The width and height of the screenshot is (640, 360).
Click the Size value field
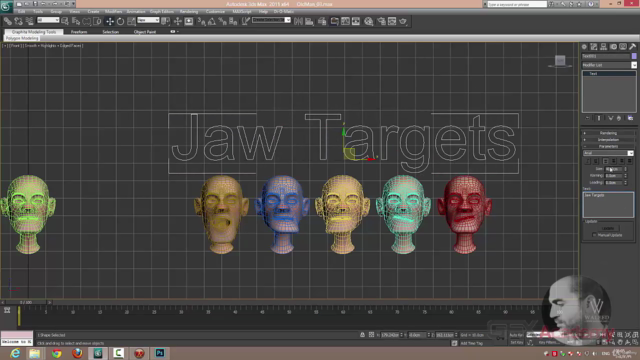(x=613, y=169)
